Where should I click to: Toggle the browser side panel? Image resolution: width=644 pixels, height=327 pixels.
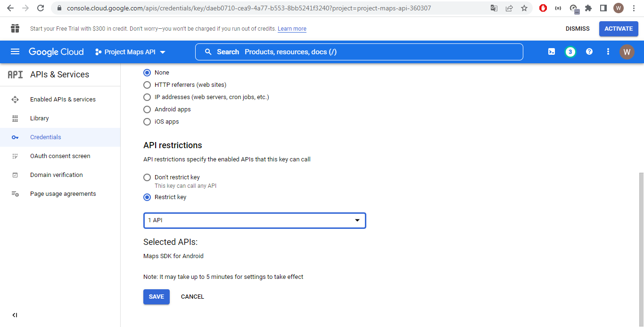coord(603,8)
